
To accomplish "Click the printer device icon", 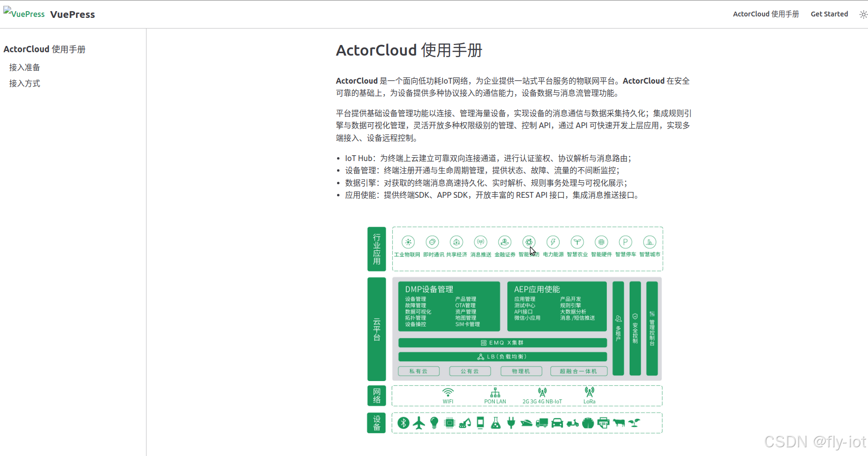I will (603, 423).
